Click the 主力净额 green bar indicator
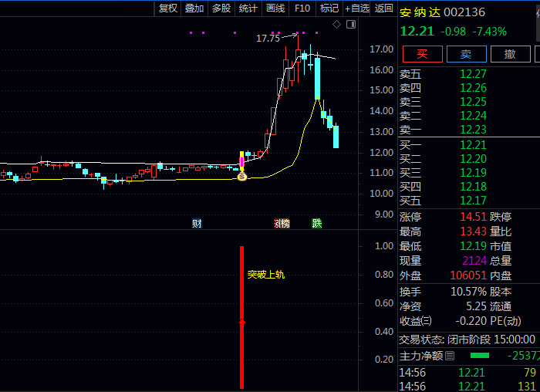Screen dimensions: 540x392 (x=480, y=356)
